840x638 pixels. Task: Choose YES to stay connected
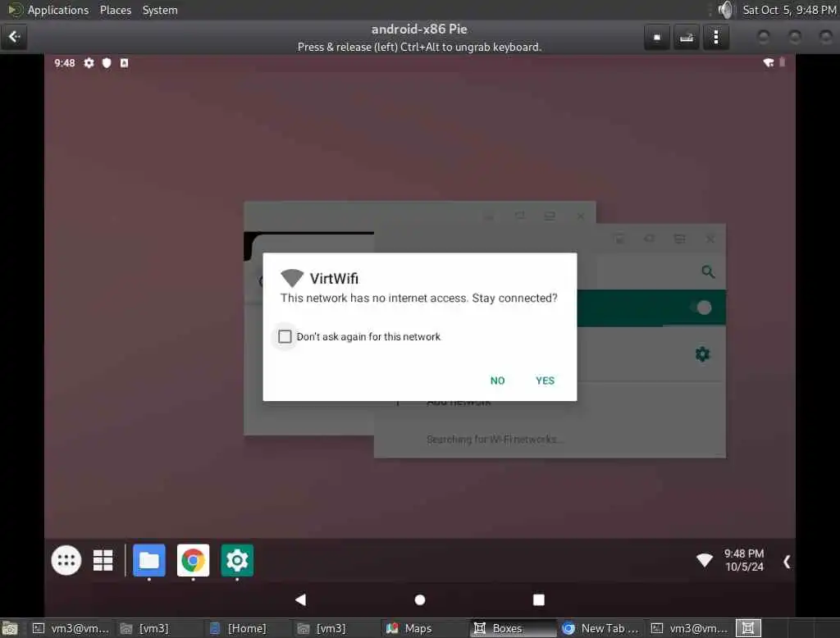545,381
